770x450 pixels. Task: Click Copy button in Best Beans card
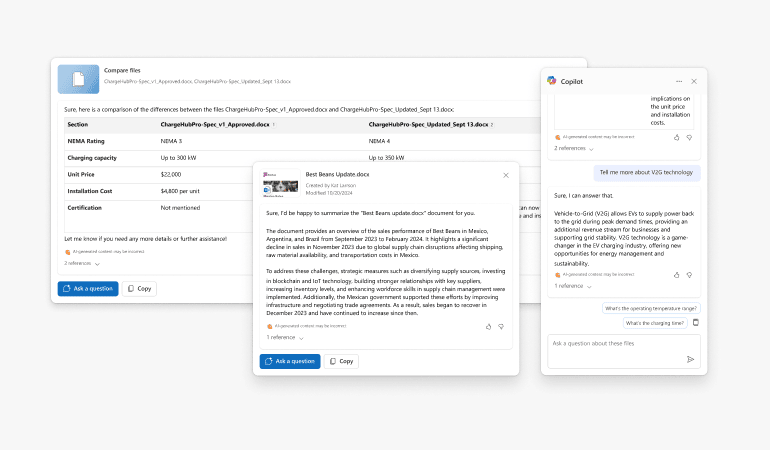tap(341, 361)
